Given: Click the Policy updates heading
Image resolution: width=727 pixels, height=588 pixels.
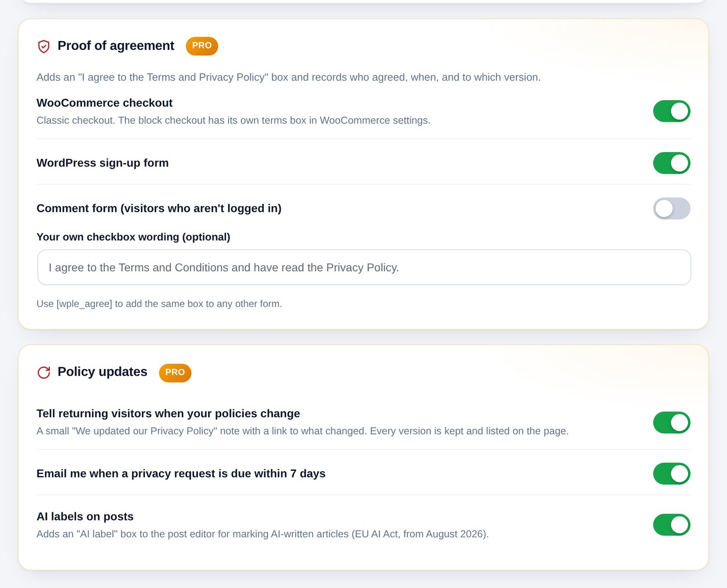Looking at the screenshot, I should (102, 372).
